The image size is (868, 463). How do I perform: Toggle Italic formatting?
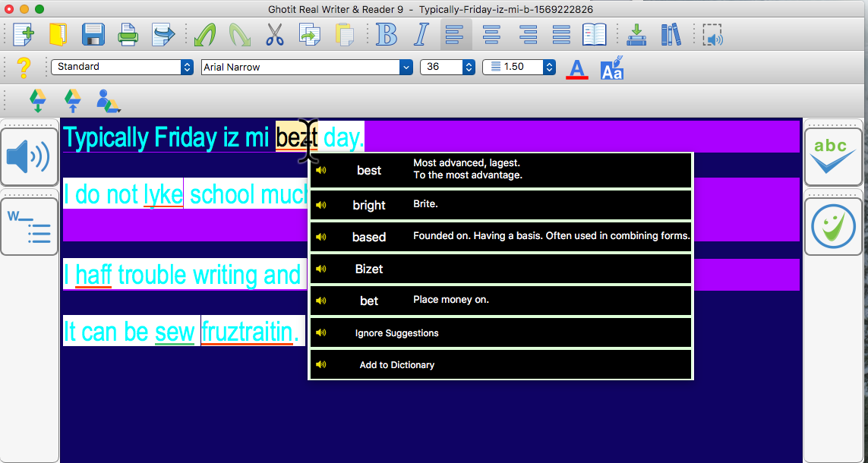click(x=421, y=34)
